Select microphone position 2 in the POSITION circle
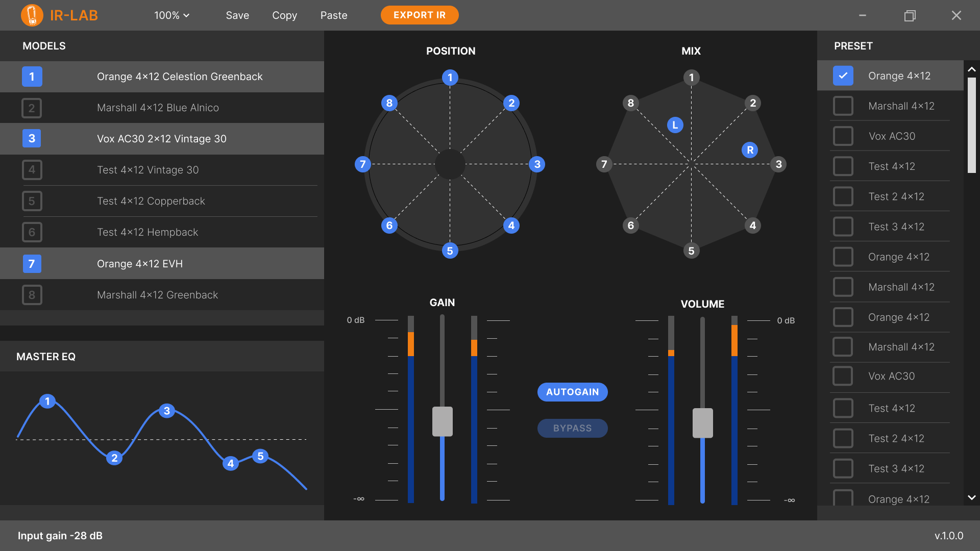The height and width of the screenshot is (551, 980). point(511,103)
